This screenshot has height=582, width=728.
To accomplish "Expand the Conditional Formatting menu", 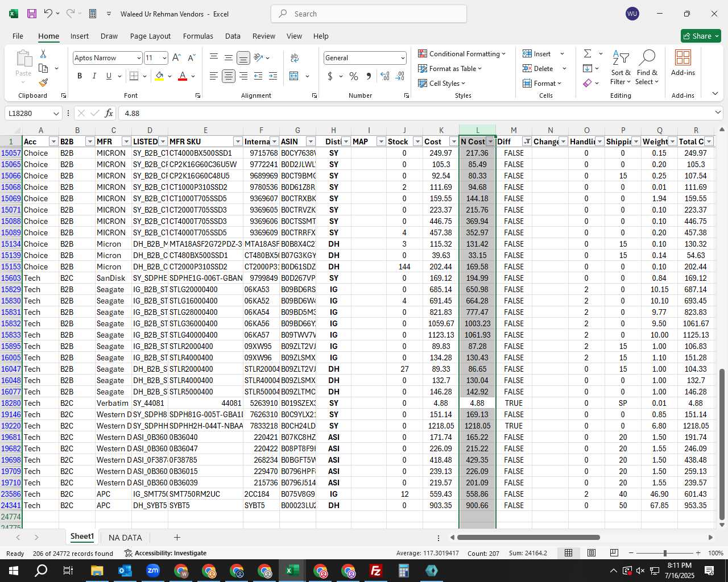I will pos(462,53).
